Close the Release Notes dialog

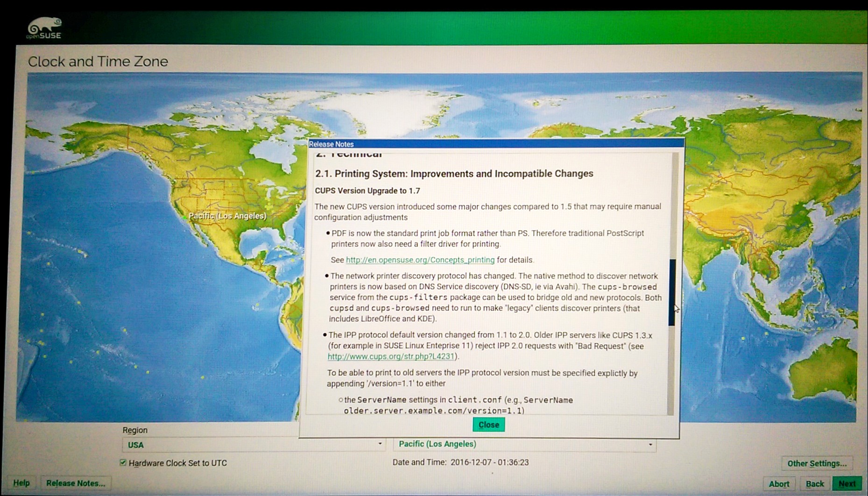(488, 425)
